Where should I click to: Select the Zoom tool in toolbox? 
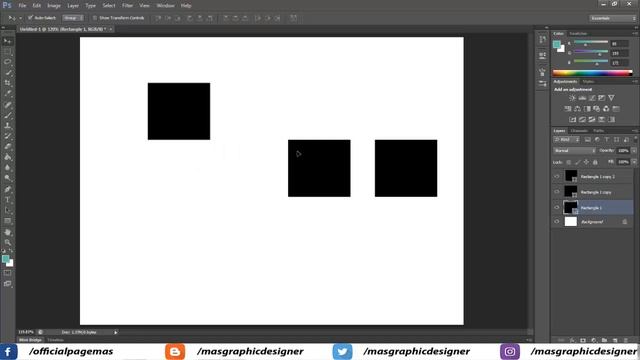pyautogui.click(x=7, y=242)
